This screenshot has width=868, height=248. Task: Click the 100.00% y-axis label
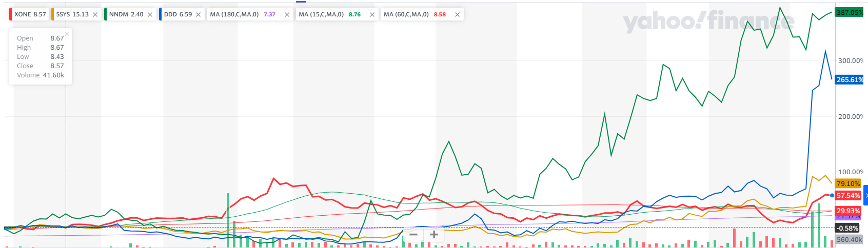point(851,172)
